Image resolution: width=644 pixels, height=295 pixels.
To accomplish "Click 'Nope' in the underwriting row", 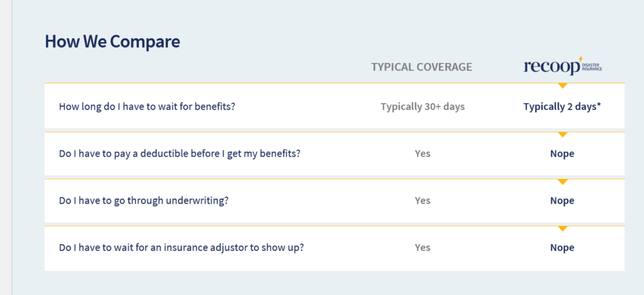I will pos(562,201).
